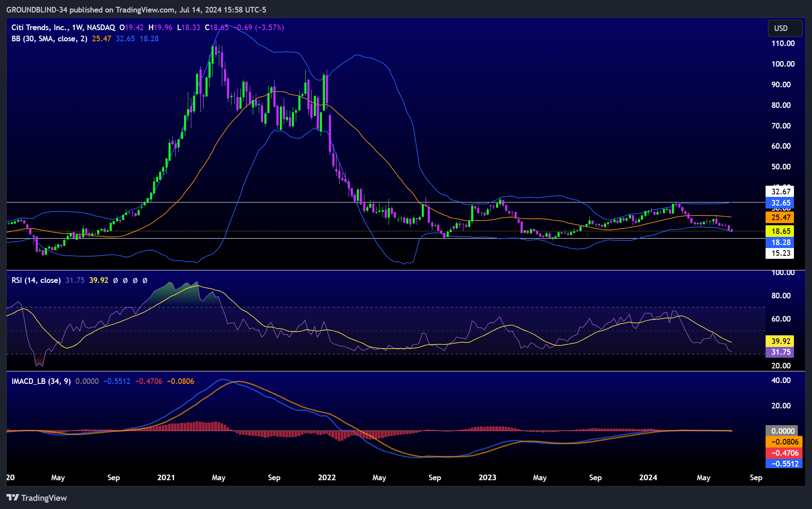Click the TradingView logo at bottom
This screenshot has width=812, height=509.
[x=37, y=498]
